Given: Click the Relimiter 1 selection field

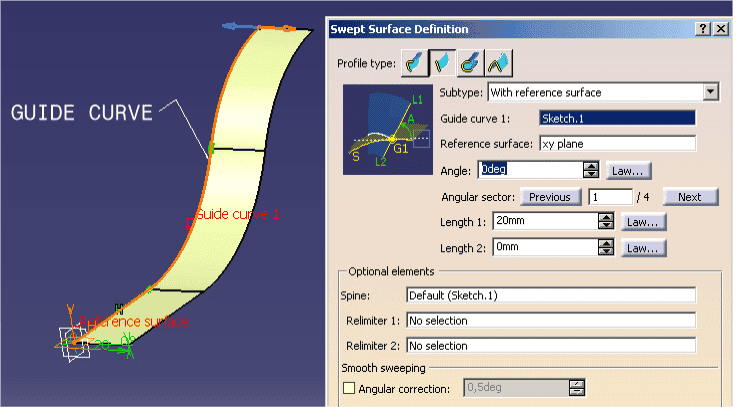Looking at the screenshot, I should [x=550, y=321].
